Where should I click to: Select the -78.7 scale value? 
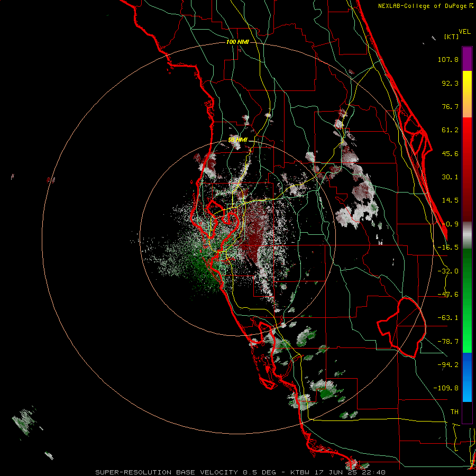[x=448, y=342]
